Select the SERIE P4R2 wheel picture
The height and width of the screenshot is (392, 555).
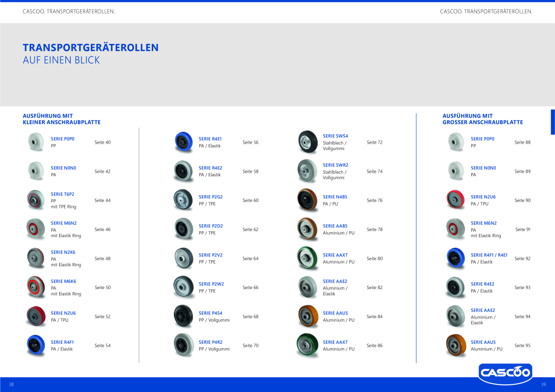tap(184, 345)
